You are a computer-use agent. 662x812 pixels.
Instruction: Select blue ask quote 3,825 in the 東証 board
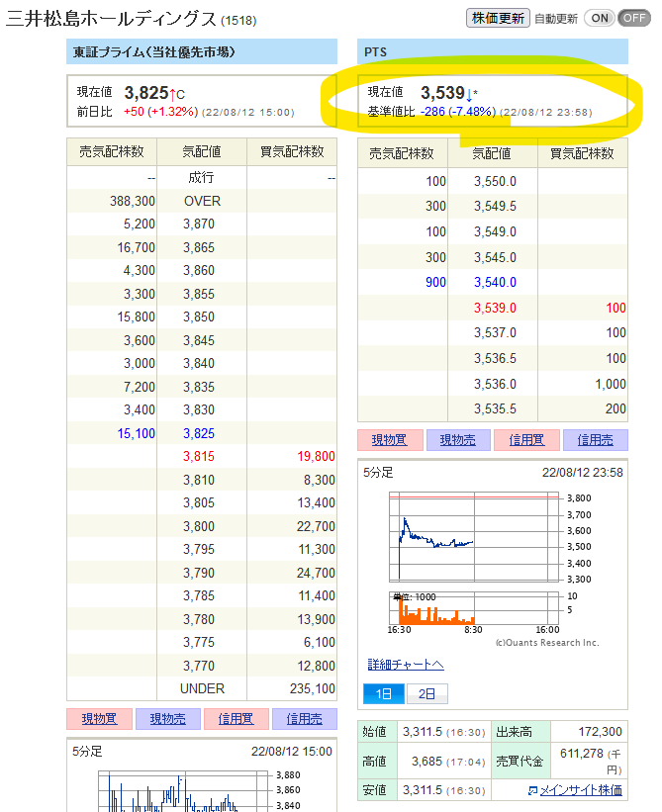[199, 433]
